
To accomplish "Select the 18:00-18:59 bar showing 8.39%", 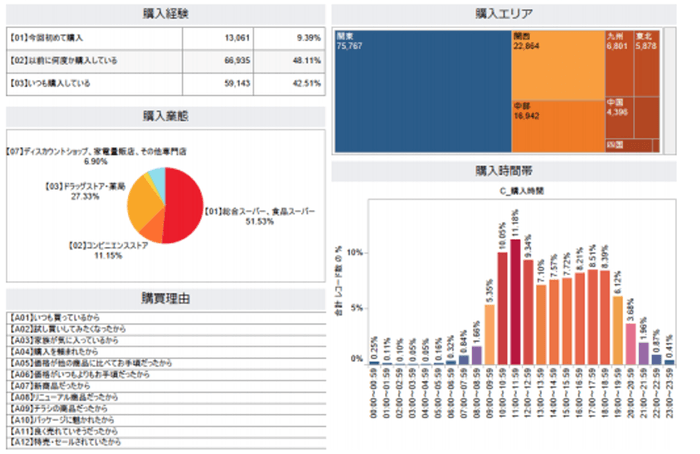I will (604, 315).
